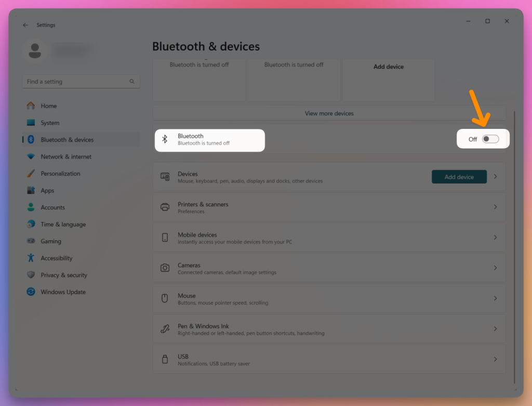Click the USB row icon
The height and width of the screenshot is (406, 532).
tap(165, 359)
